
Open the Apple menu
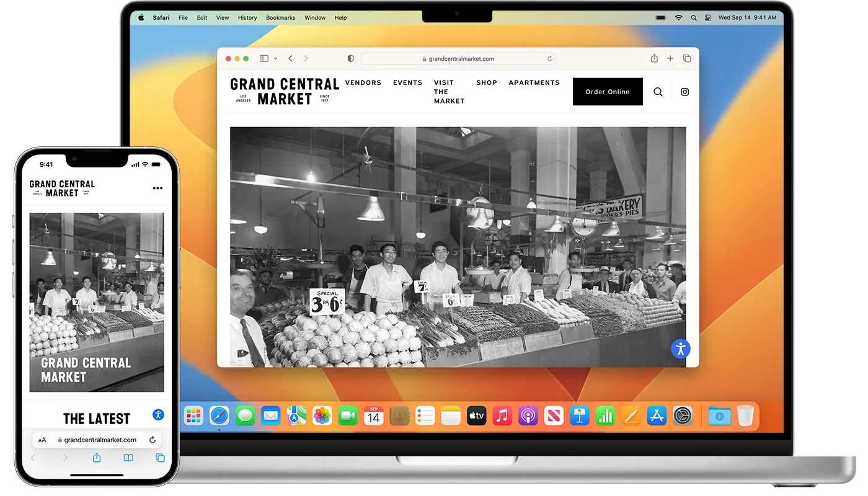(141, 18)
